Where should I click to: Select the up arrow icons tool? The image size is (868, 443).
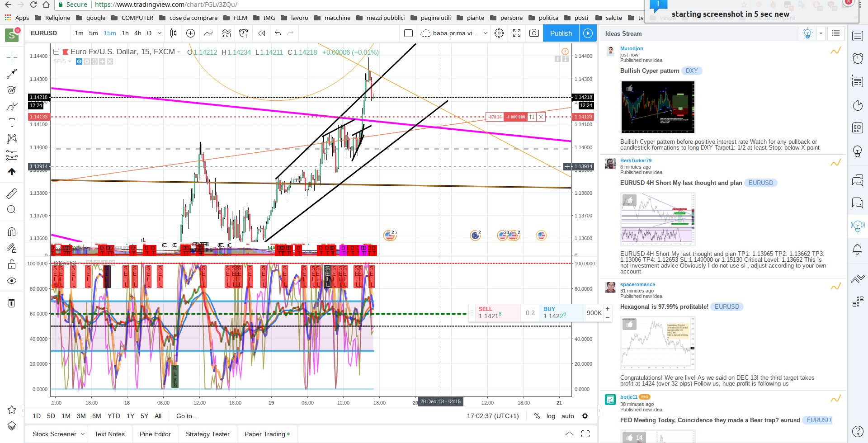coord(12,171)
